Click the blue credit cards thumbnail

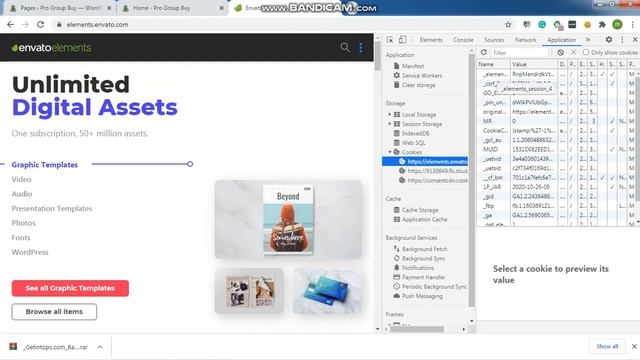tap(328, 291)
